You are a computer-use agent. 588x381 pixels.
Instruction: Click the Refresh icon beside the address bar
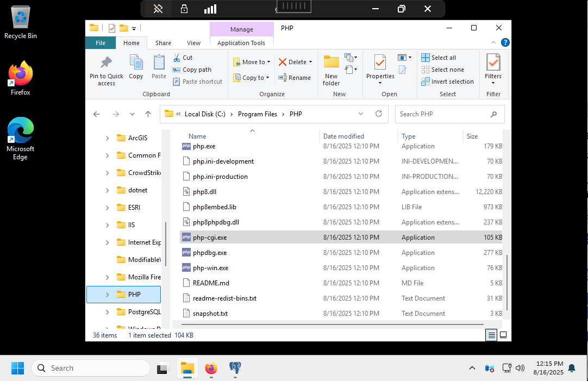click(379, 114)
